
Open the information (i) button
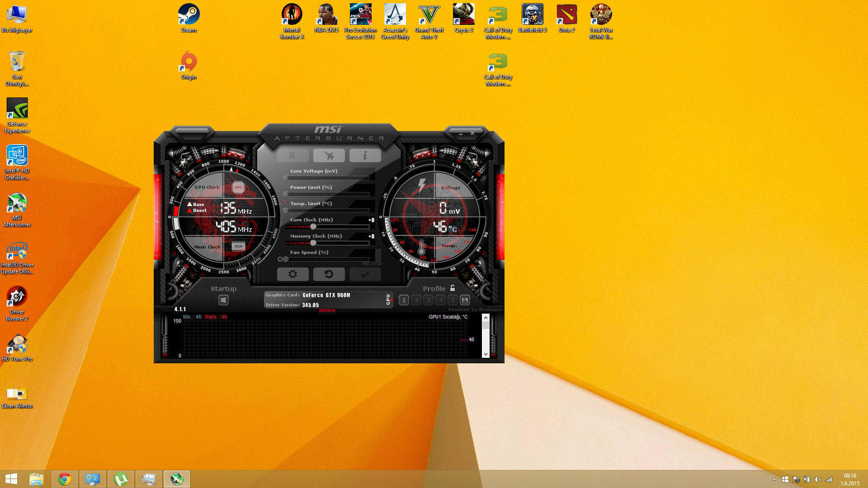point(365,156)
